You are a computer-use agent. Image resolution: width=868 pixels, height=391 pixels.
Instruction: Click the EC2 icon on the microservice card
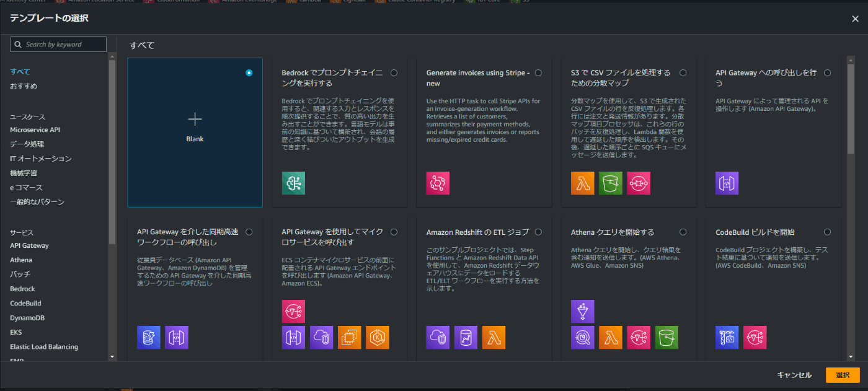click(350, 338)
